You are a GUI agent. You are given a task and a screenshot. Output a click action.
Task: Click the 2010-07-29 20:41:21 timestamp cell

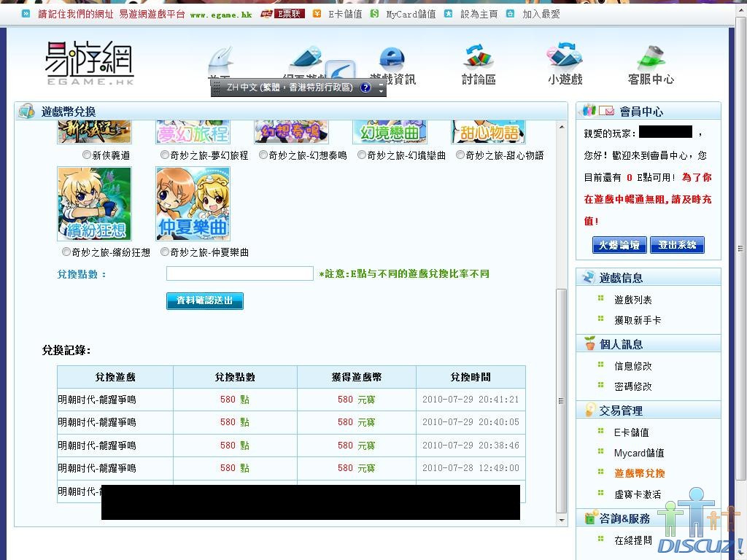pyautogui.click(x=471, y=399)
